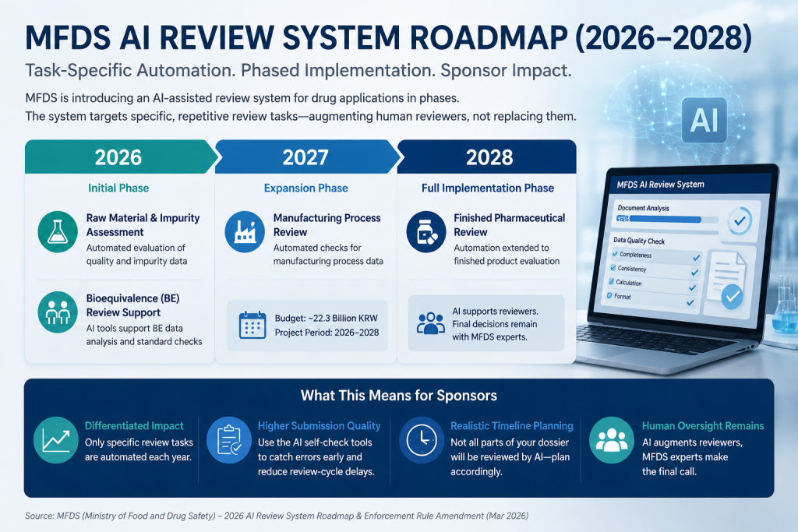Click the Document Analysis 92% progress bar

pyautogui.click(x=667, y=219)
